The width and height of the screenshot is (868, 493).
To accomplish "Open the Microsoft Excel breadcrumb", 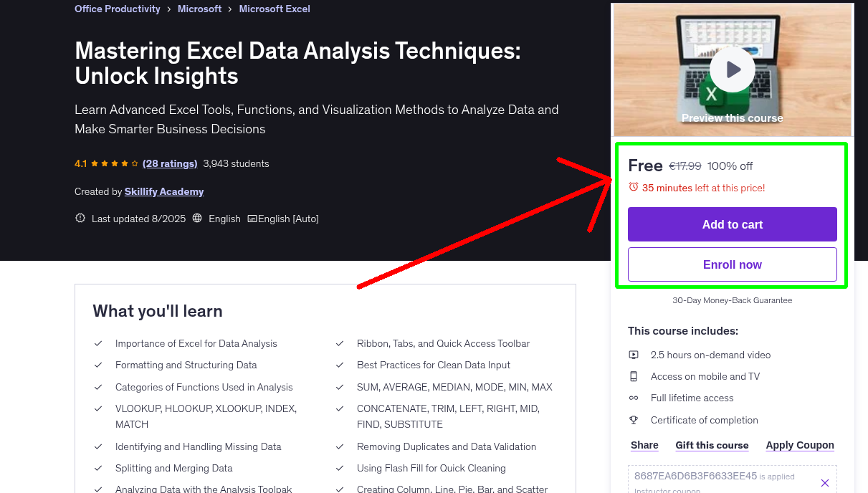I will click(x=275, y=9).
